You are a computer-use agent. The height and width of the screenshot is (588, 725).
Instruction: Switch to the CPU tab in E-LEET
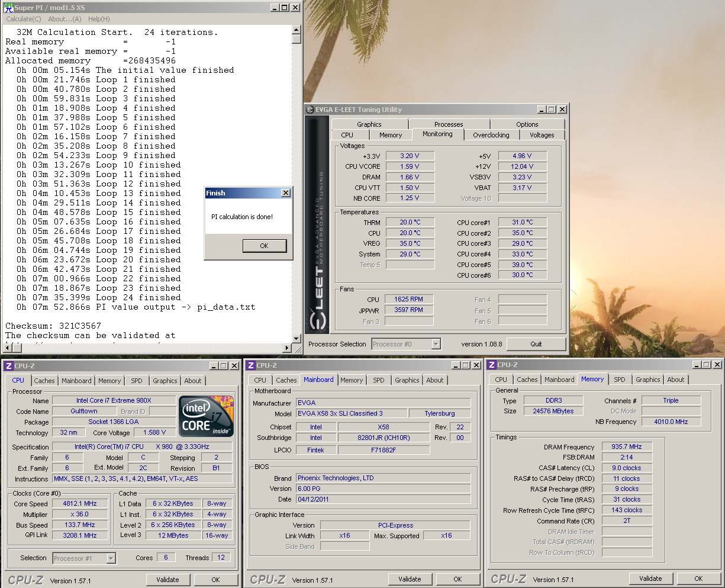pos(347,135)
